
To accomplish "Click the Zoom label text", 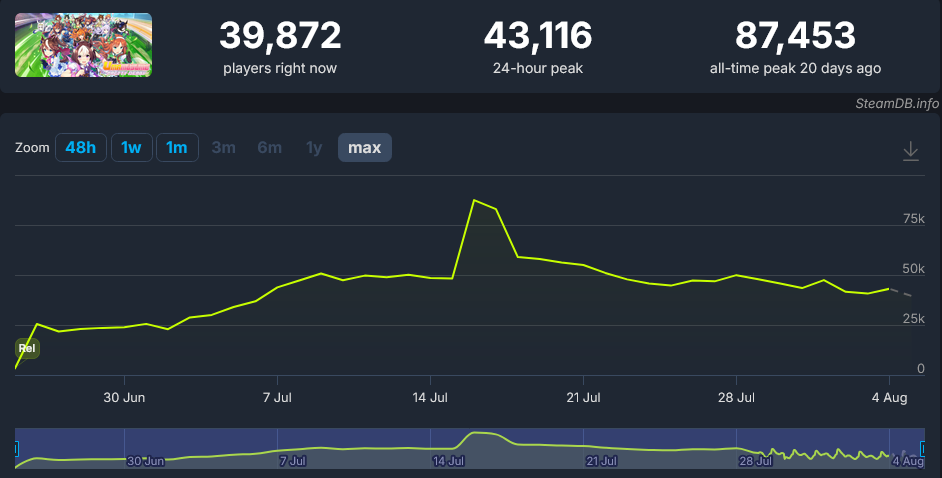I will point(32,148).
